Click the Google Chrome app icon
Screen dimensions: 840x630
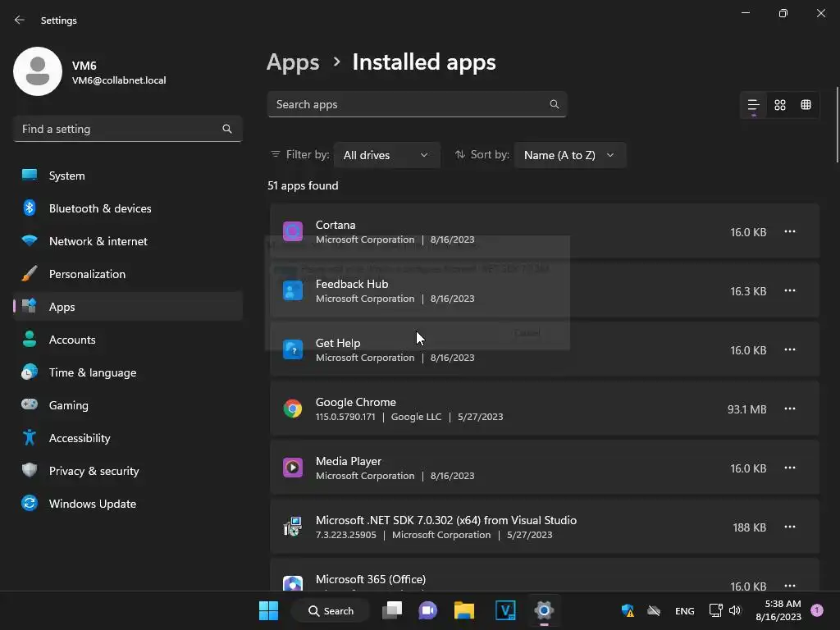[293, 409]
